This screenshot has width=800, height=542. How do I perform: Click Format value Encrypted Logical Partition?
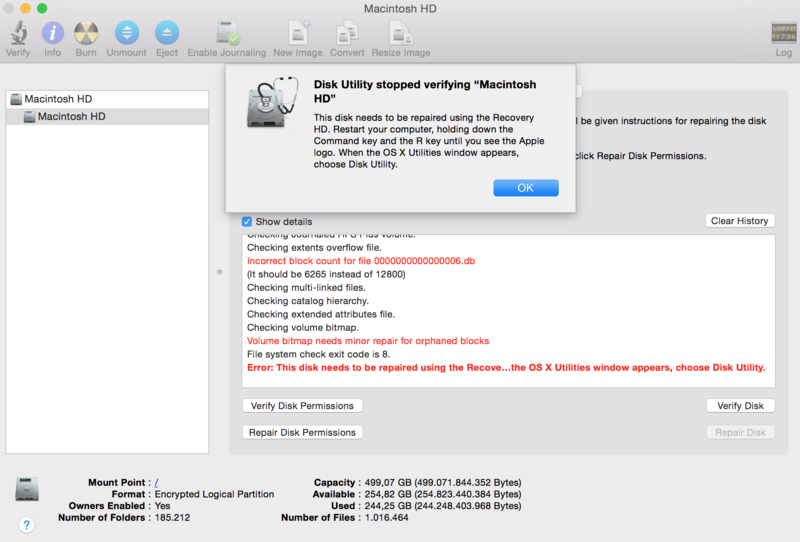tap(214, 494)
